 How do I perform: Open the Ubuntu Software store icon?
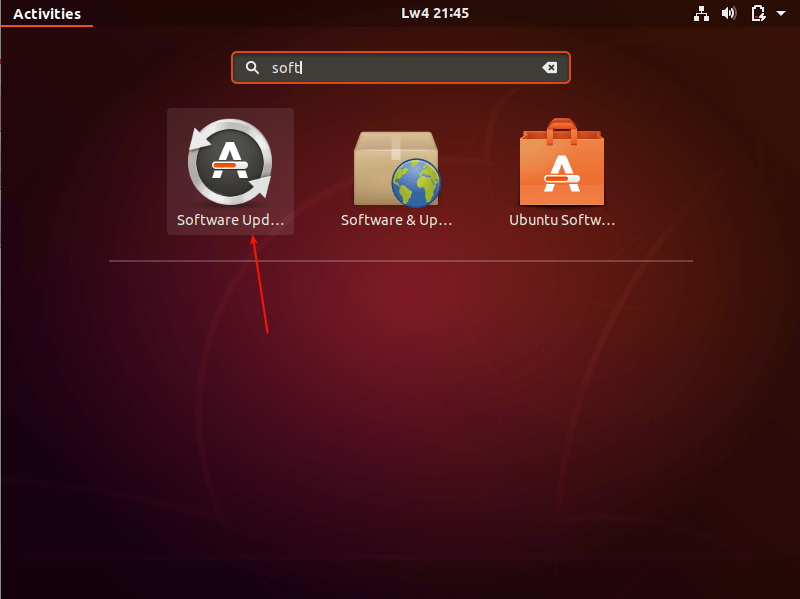[x=562, y=162]
